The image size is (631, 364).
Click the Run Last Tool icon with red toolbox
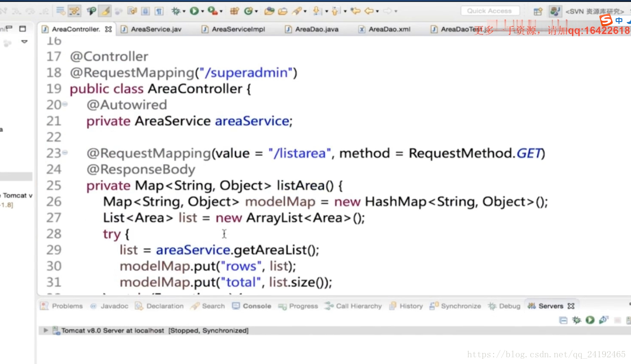(x=212, y=11)
